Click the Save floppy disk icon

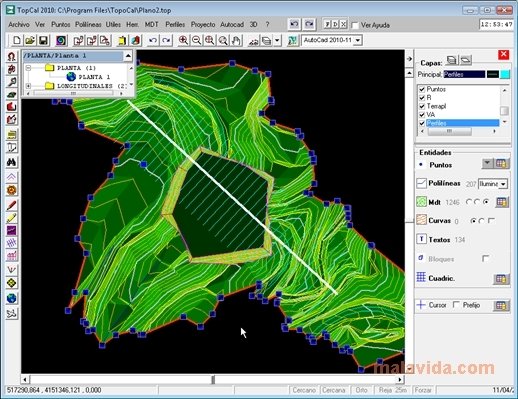43,40
